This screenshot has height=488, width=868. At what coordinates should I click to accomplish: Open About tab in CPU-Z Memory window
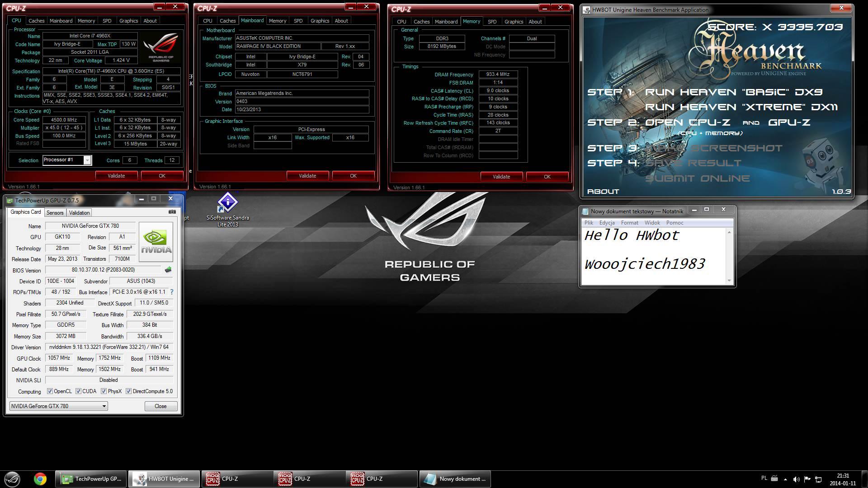coord(535,22)
